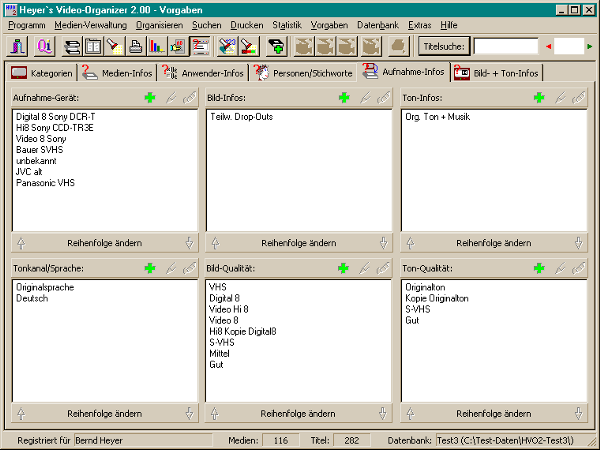Select 'Panasonic VHS' in Aufnahme-Gerät list
Screen dimensions: 600x450
coord(46,183)
